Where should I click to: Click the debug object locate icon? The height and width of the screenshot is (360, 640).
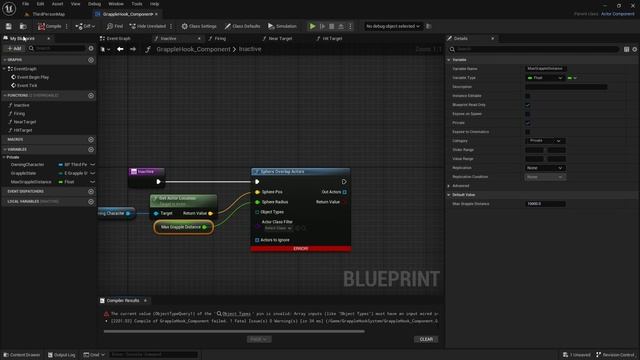point(429,26)
